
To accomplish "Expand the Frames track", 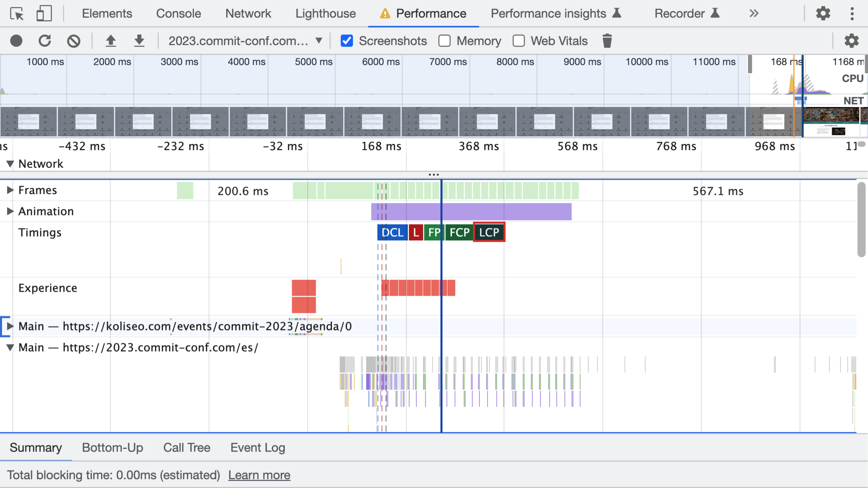I will click(10, 190).
